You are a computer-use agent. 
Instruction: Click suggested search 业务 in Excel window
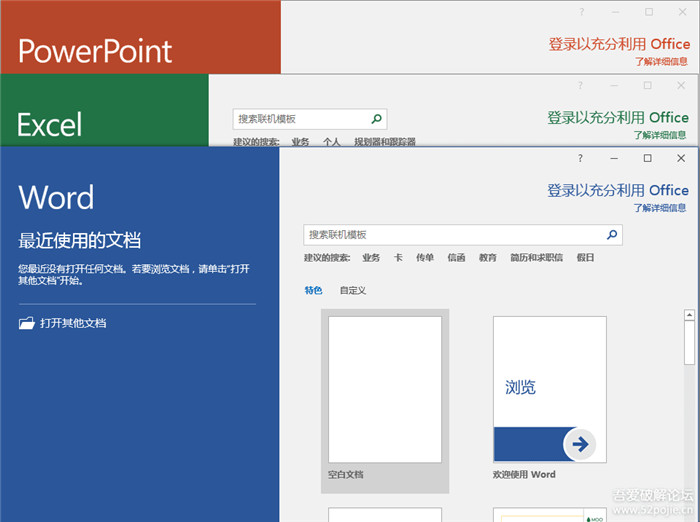(x=300, y=142)
